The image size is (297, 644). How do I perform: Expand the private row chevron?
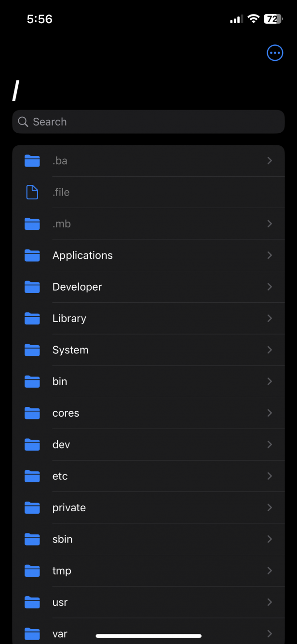pyautogui.click(x=270, y=508)
